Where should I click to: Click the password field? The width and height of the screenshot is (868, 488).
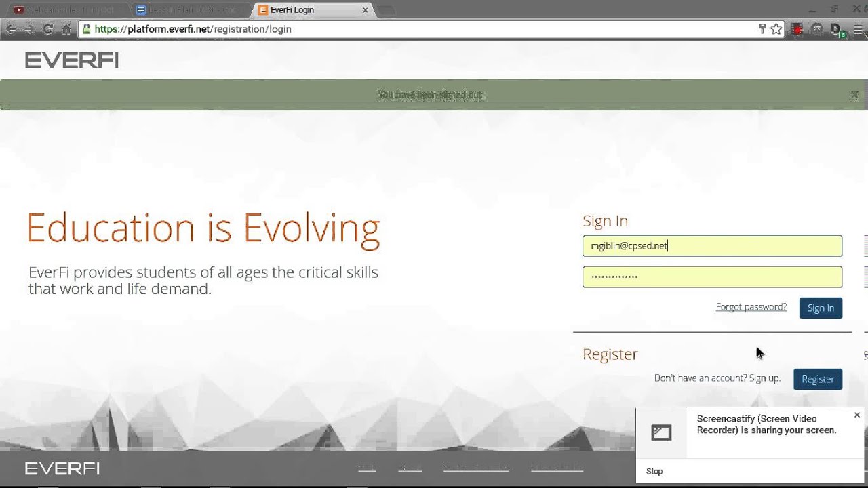(712, 277)
